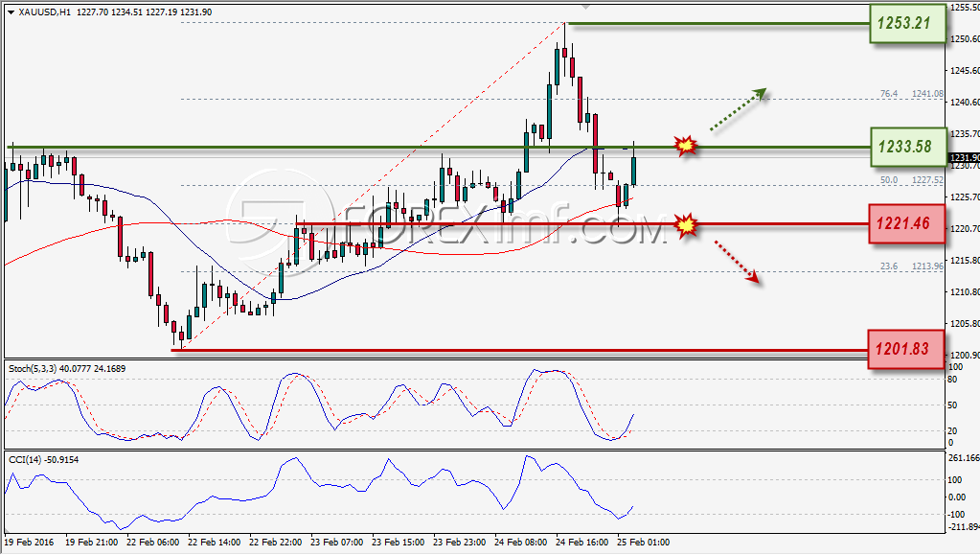980x555 pixels.
Task: Click the 1241.08 Fibonacci price value
Action: [927, 94]
